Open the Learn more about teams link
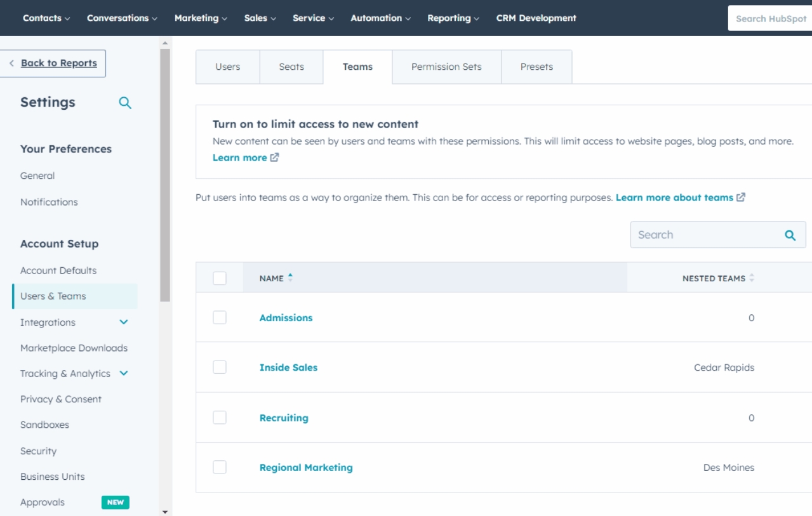The image size is (812, 516). [674, 197]
